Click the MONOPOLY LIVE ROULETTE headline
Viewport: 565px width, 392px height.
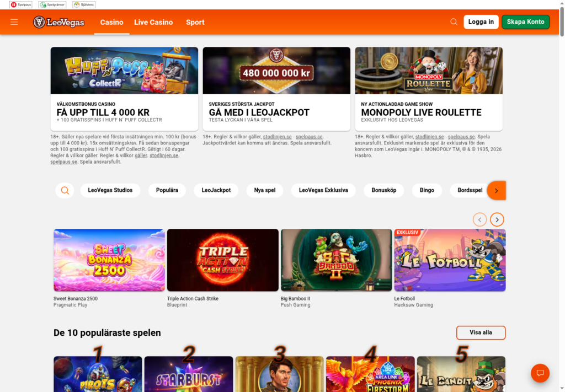point(421,112)
